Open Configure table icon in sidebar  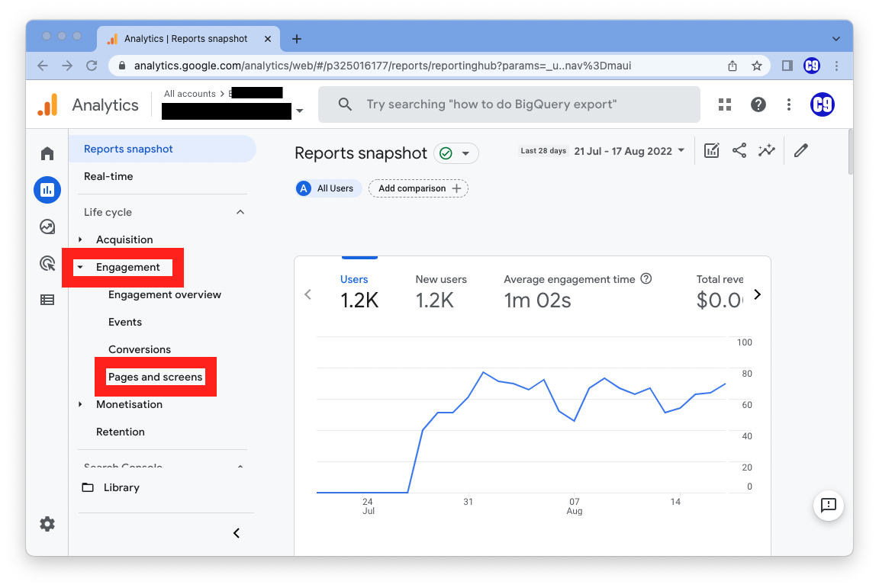click(x=47, y=300)
